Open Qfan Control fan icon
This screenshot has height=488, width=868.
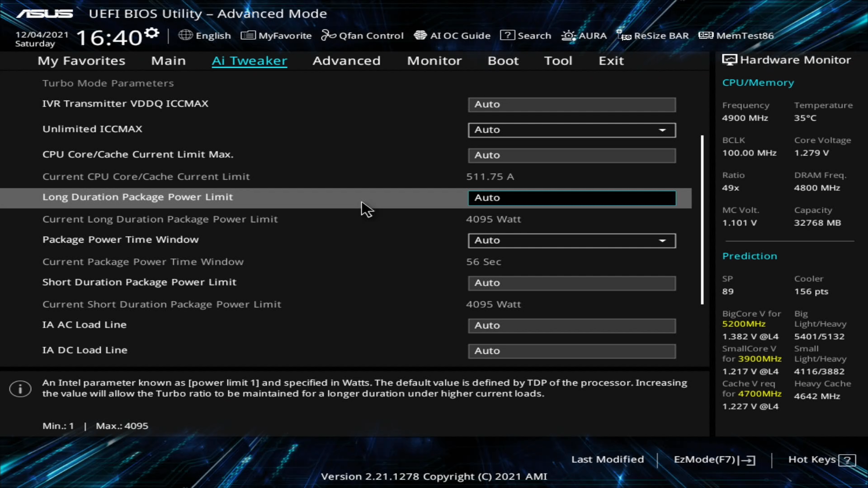click(x=329, y=35)
